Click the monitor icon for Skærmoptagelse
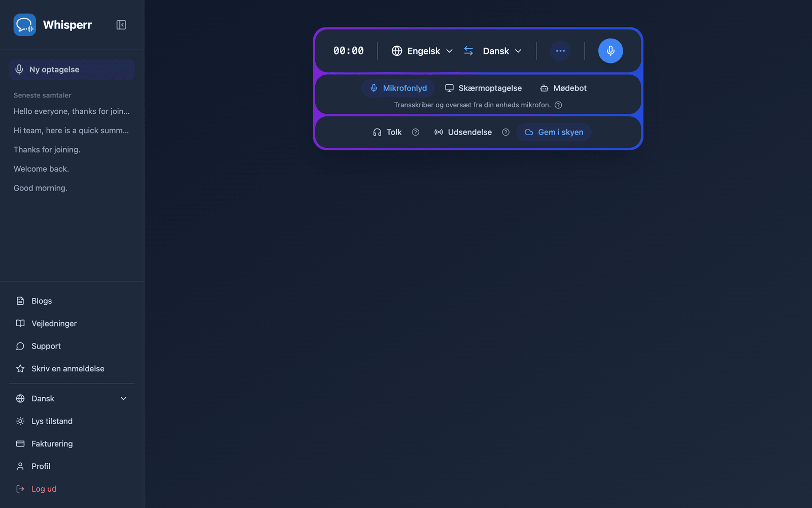 449,88
